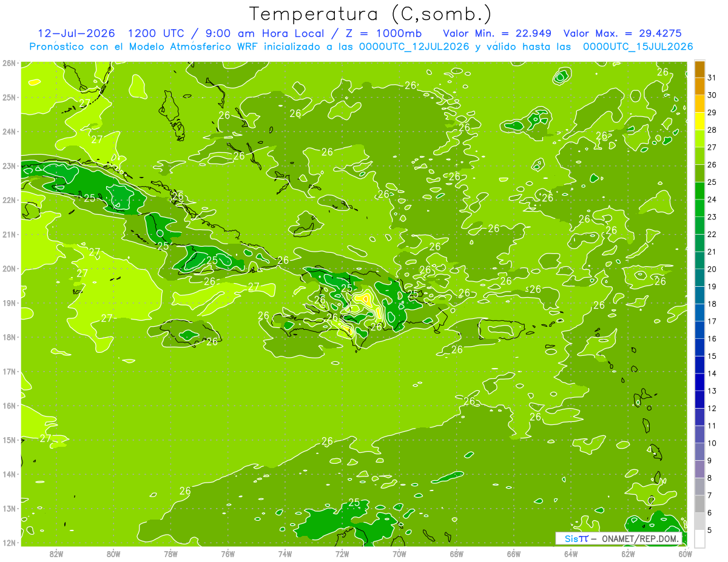Click the color scale value 24
This screenshot has width=728, height=562.
tap(712, 199)
